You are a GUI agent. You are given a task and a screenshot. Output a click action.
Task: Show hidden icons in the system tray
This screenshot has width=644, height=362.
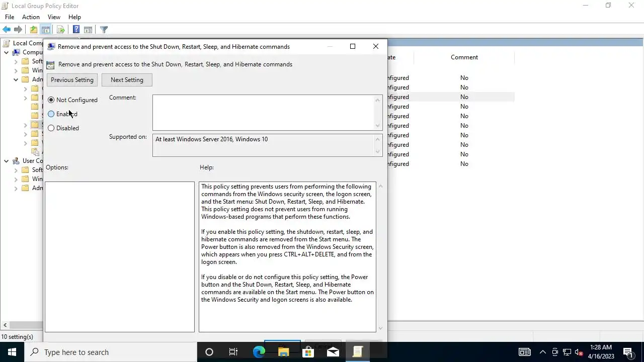(x=542, y=352)
